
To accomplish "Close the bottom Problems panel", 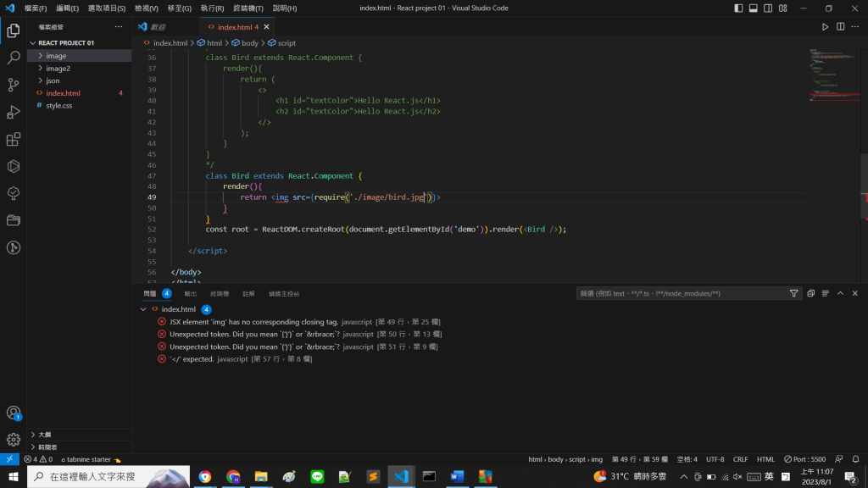I will pyautogui.click(x=855, y=293).
